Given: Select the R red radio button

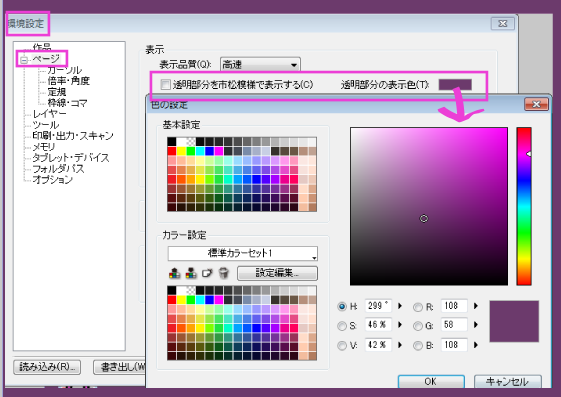Looking at the screenshot, I should tap(418, 307).
